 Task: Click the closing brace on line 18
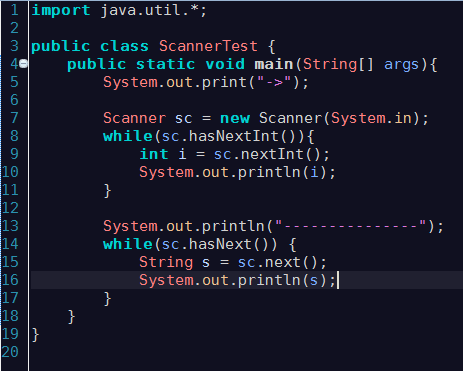71,317
